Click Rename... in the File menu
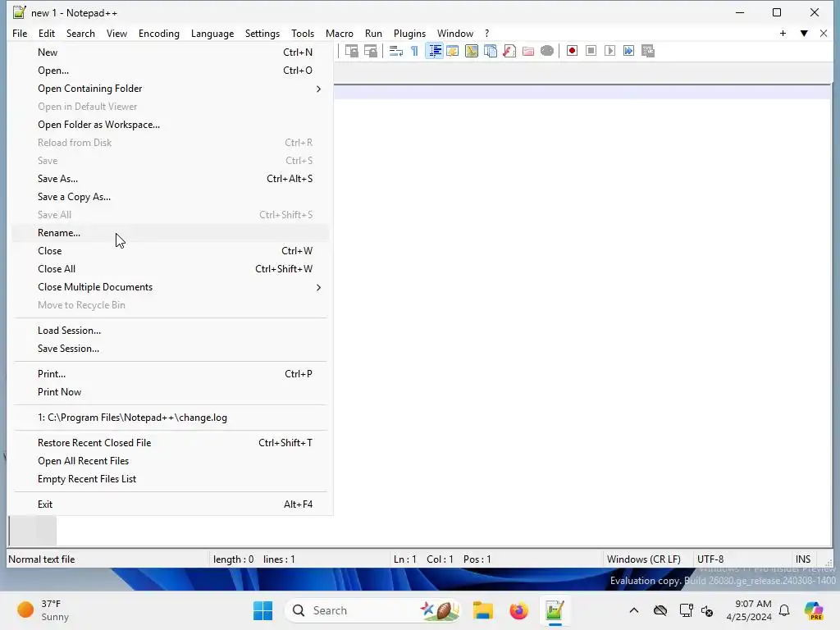The image size is (840, 630). 171,233
